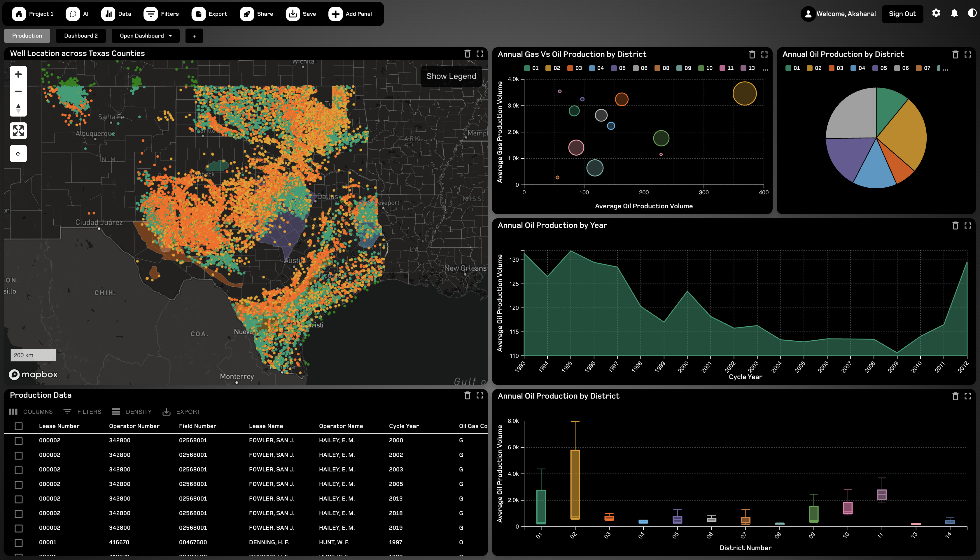The image size is (980, 560).
Task: Delete the Annual Oil Production by Year panel
Action: [956, 226]
